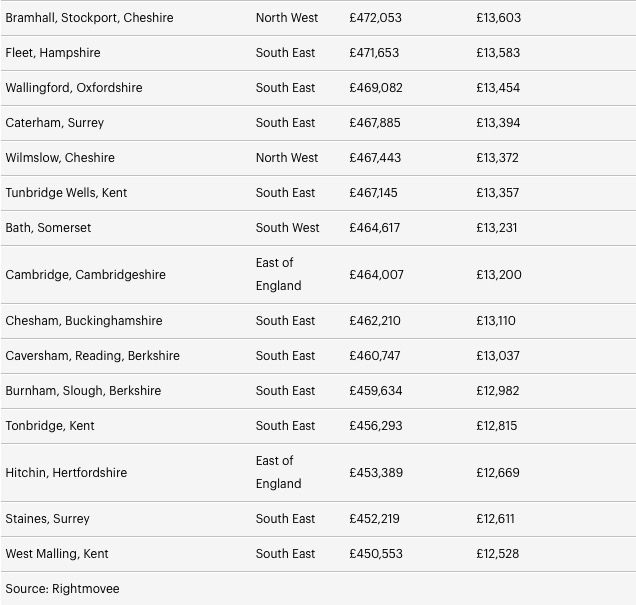Click Tunbridge Wells, Kent text
The image size is (636, 605).
coord(66,193)
